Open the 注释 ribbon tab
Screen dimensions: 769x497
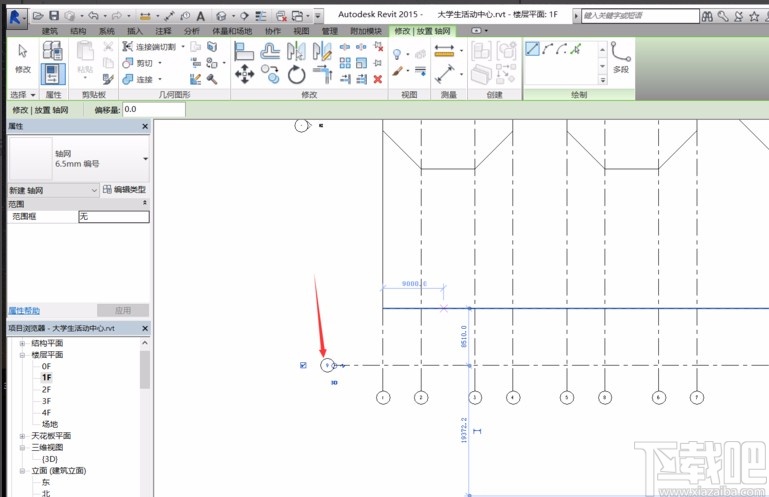pos(163,31)
